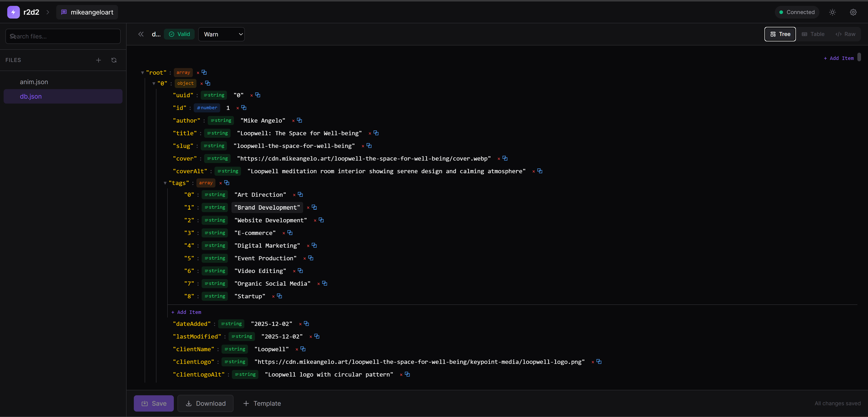Select db.json in files list

click(63, 96)
